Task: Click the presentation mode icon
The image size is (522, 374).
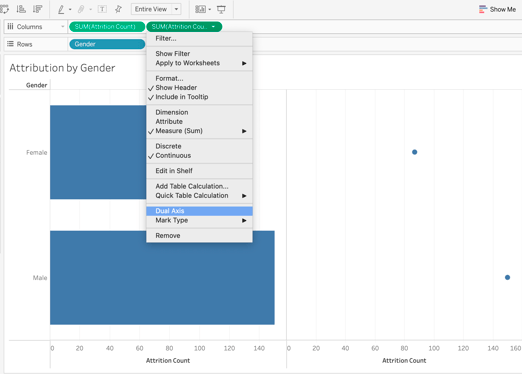Action: [x=221, y=10]
